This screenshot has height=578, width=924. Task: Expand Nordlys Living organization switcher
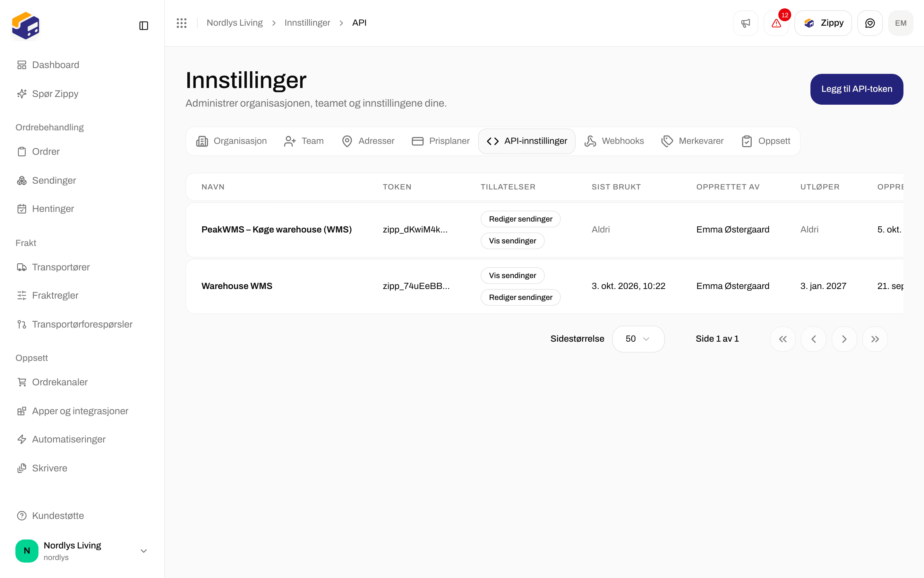point(82,551)
